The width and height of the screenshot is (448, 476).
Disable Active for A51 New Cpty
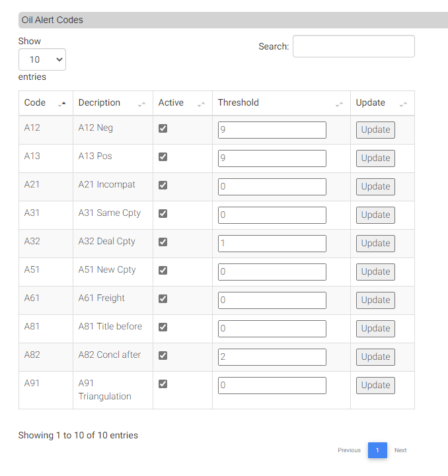click(x=163, y=270)
